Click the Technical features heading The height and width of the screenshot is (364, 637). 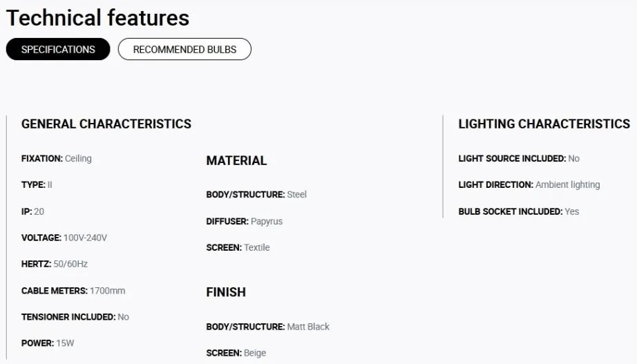(97, 18)
